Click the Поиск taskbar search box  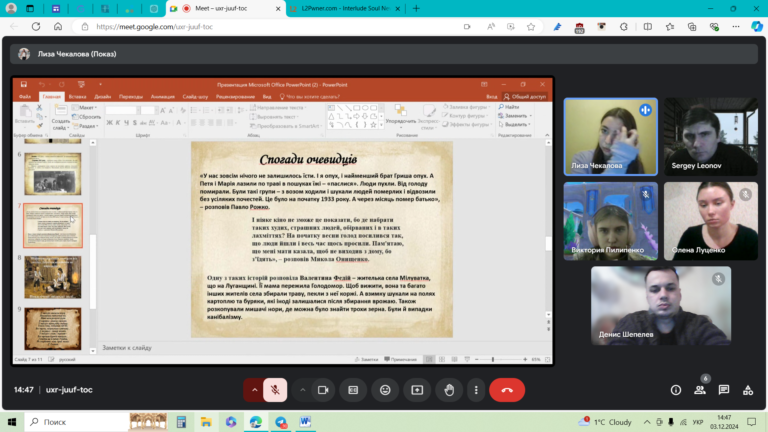coord(76,422)
